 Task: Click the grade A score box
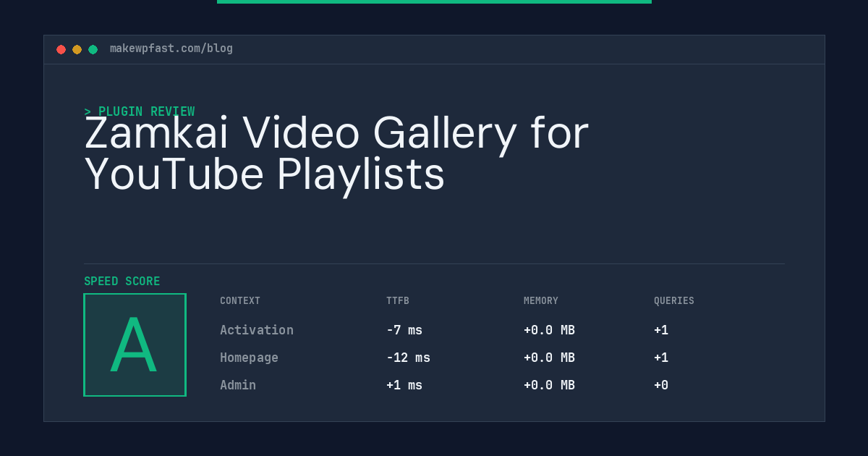[135, 345]
